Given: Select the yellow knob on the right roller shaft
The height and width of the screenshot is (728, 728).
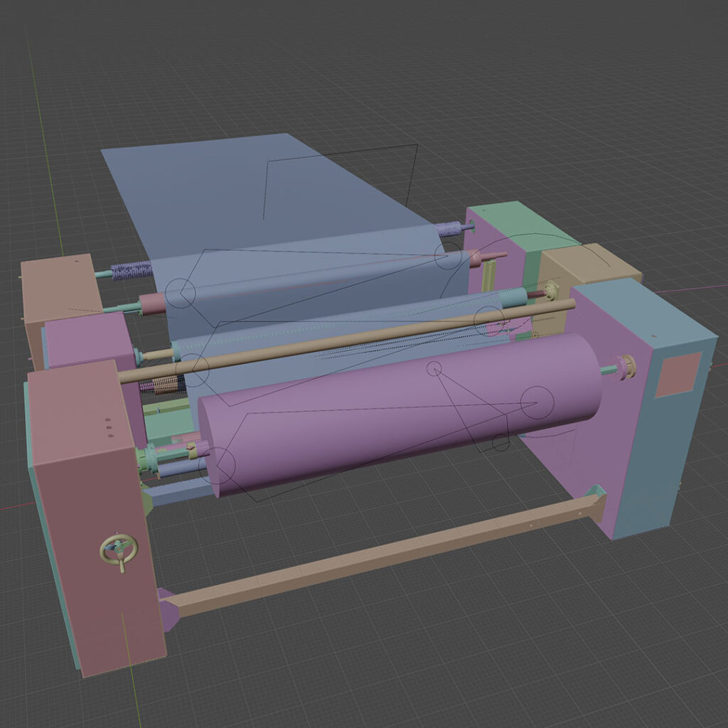Looking at the screenshot, I should click(x=626, y=367).
